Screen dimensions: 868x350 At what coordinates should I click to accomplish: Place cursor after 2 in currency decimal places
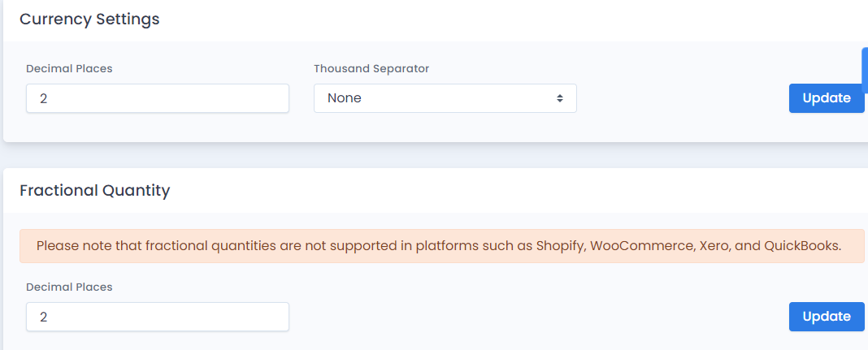point(48,98)
